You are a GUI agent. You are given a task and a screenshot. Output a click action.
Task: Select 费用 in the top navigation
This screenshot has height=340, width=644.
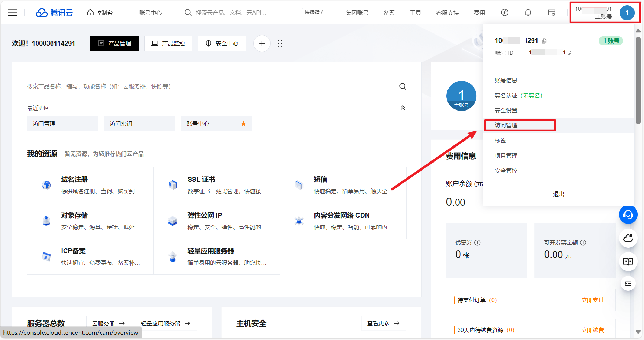pos(480,13)
